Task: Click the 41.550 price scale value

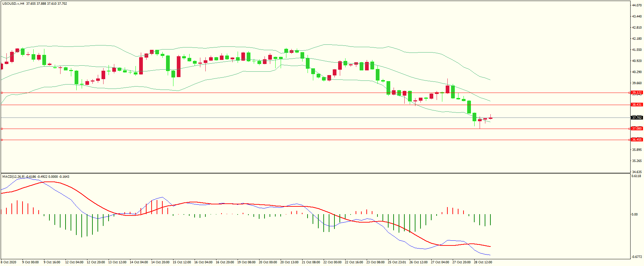Action: pos(637,50)
